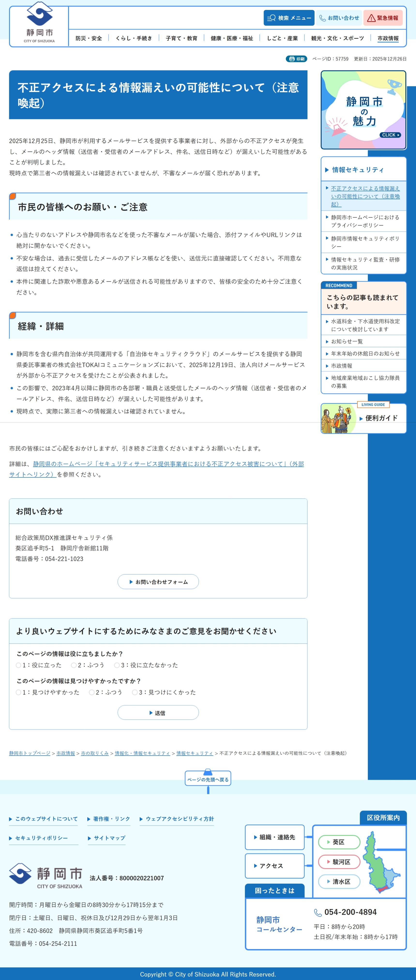Select 2：ふつう for findability question
This screenshot has height=980, width=416.
click(x=92, y=692)
